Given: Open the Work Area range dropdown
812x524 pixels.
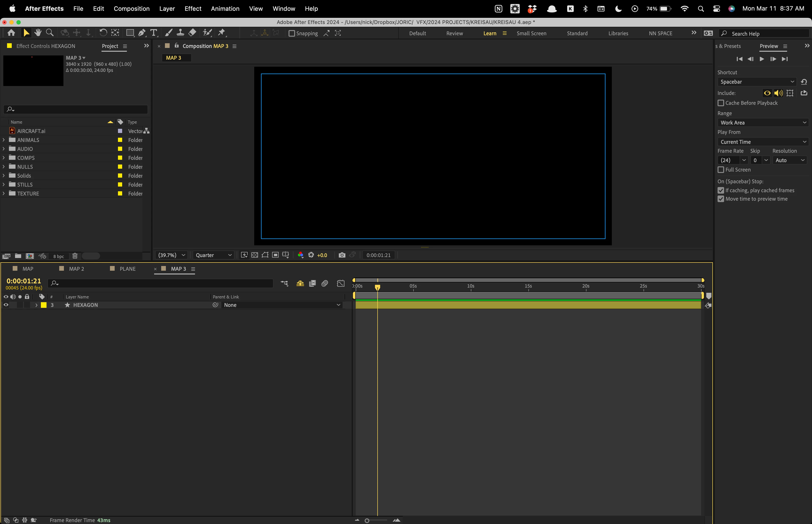Looking at the screenshot, I should [762, 122].
